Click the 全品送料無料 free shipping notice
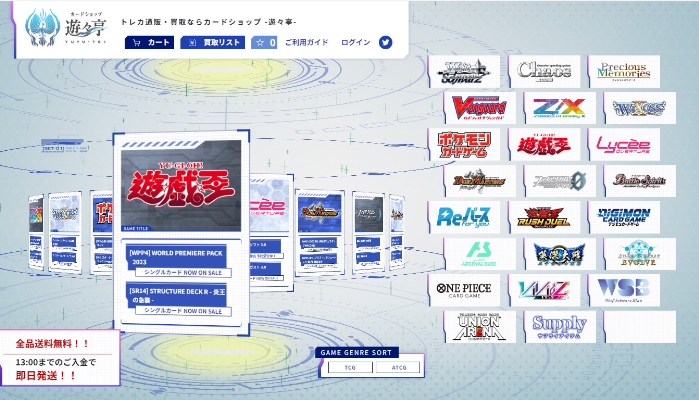This screenshot has height=400, width=699. pos(53,344)
